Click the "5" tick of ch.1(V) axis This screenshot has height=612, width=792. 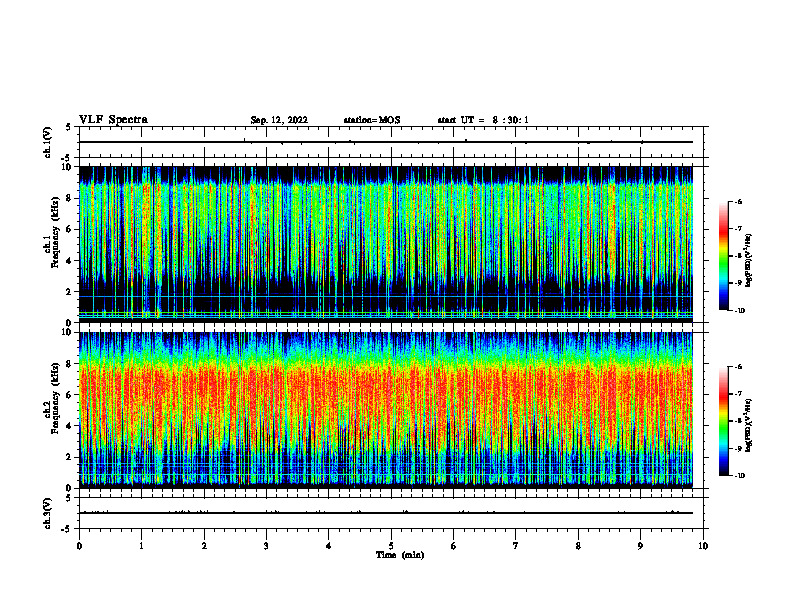[70, 127]
